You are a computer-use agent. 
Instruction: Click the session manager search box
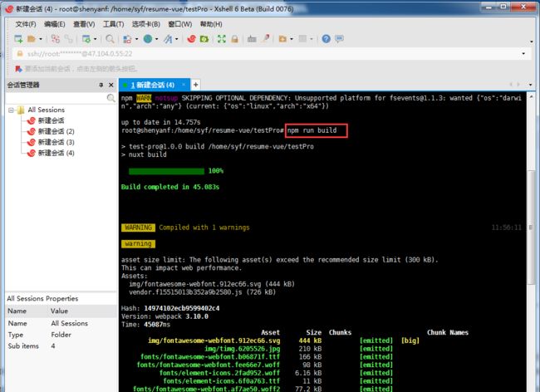(56, 98)
